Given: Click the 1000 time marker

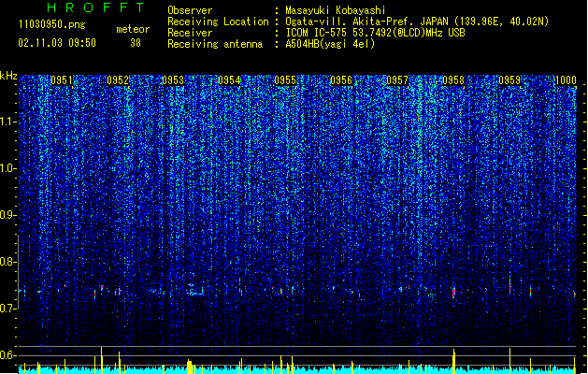Looking at the screenshot, I should pos(566,80).
